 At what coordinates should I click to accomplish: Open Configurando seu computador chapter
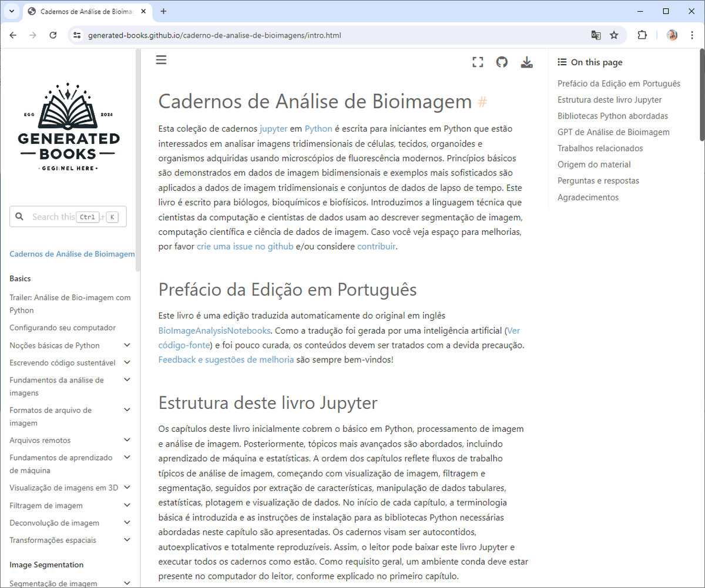tap(63, 328)
